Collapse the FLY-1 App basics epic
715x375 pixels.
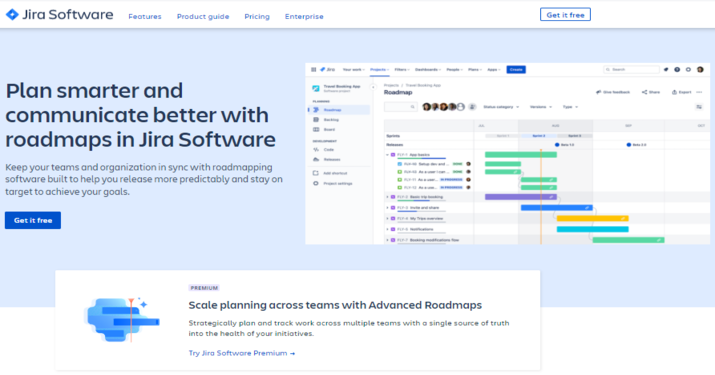[x=388, y=155]
